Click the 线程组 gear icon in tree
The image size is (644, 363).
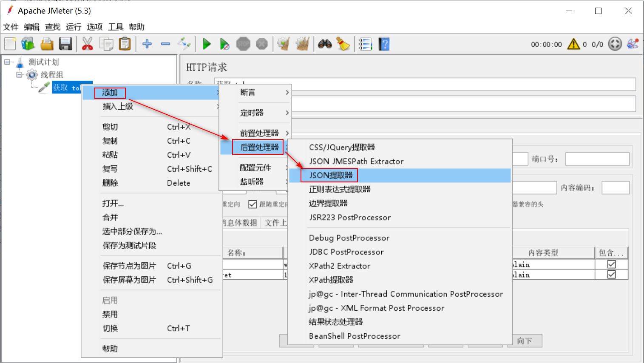click(32, 75)
